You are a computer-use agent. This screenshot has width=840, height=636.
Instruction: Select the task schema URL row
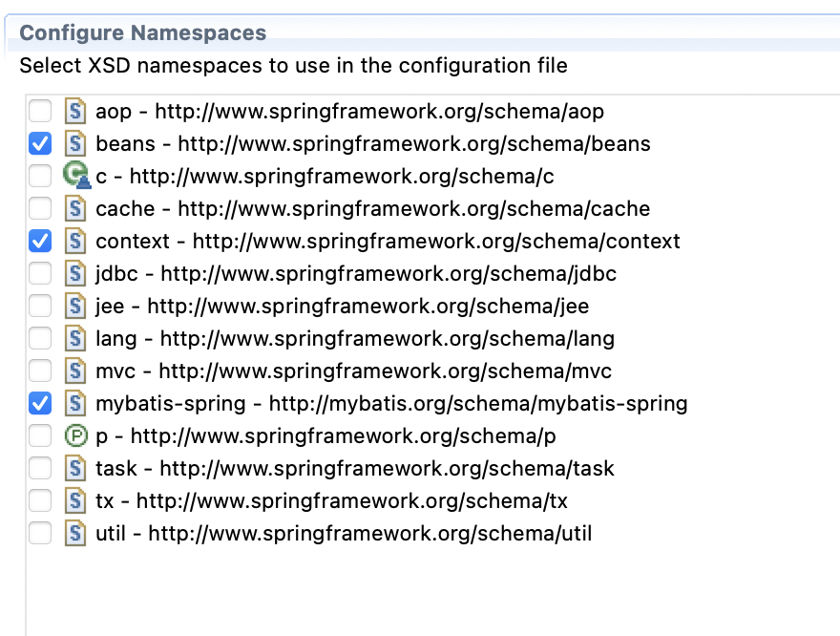355,468
